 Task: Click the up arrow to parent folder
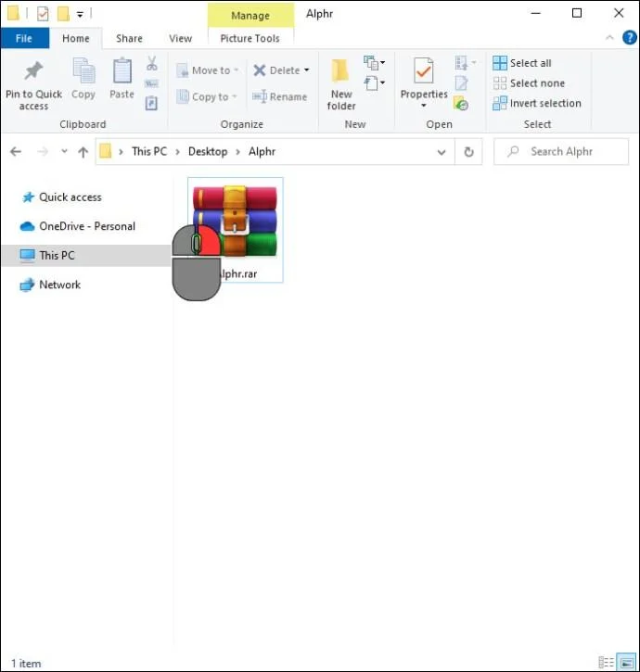pos(83,152)
